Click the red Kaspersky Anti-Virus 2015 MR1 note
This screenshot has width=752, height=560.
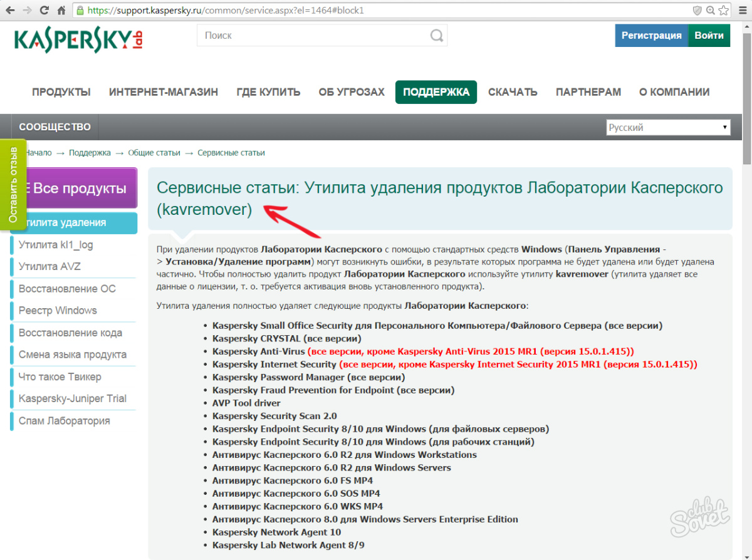[471, 351]
